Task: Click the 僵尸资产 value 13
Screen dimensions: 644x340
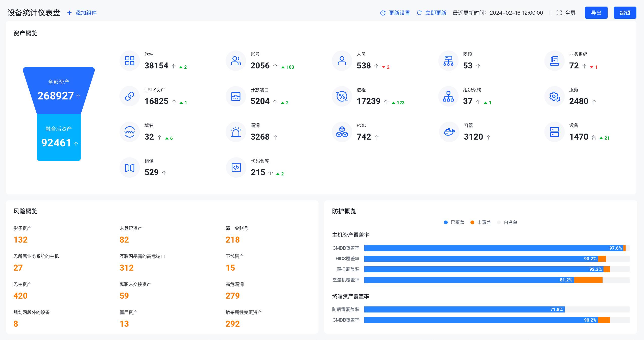Action: (124, 324)
